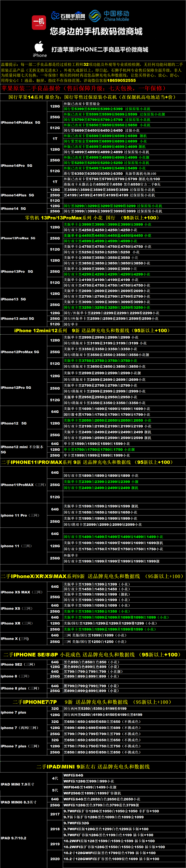Select the iPhone13 mini 5G model cell

pos(23,318)
